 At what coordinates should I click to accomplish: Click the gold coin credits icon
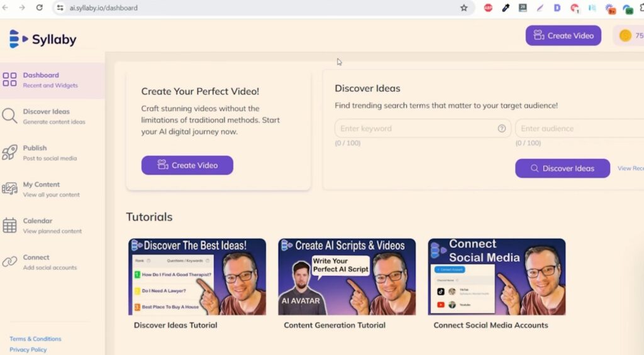pos(625,36)
